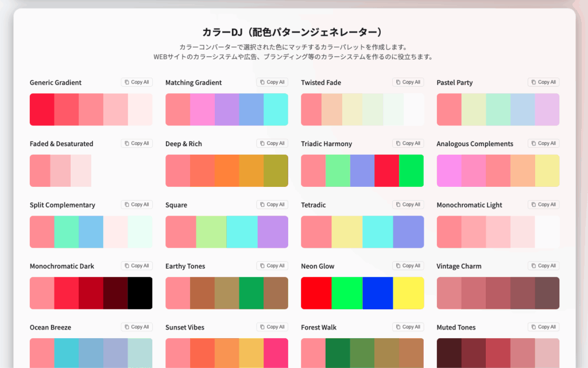The width and height of the screenshot is (588, 368).
Task: Pick mint swatch in Split Complementary
Action: click(67, 232)
